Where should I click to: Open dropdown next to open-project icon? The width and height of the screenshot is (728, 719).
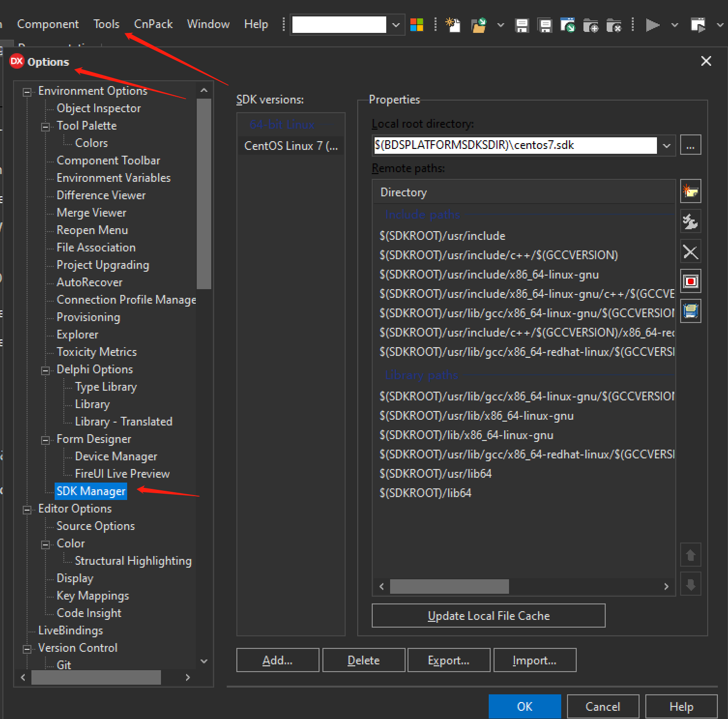500,25
